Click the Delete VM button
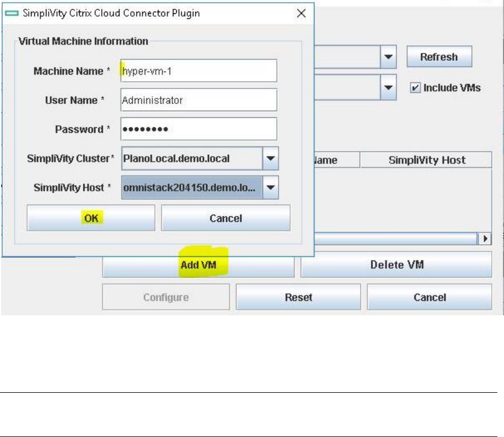This screenshot has width=504, height=437. tap(396, 265)
